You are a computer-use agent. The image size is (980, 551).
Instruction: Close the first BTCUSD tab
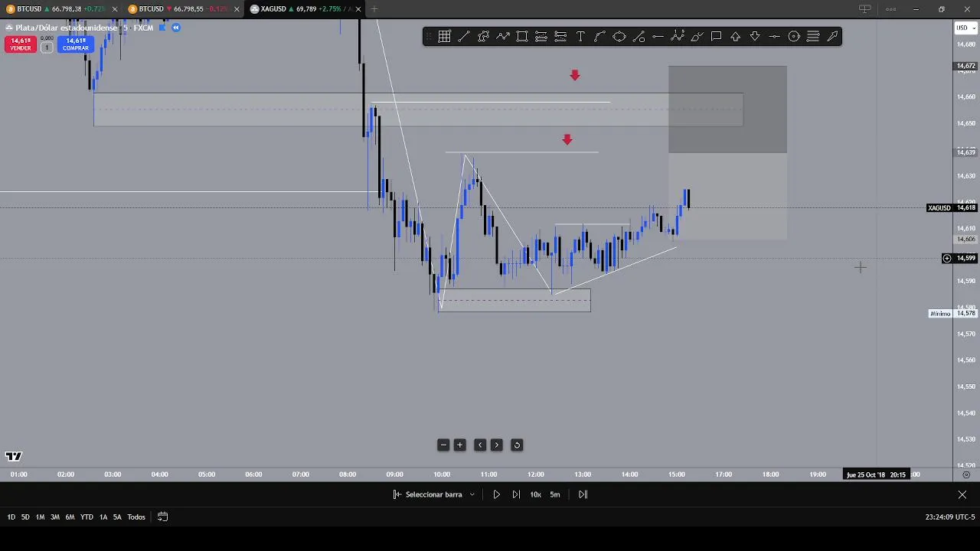coord(114,9)
